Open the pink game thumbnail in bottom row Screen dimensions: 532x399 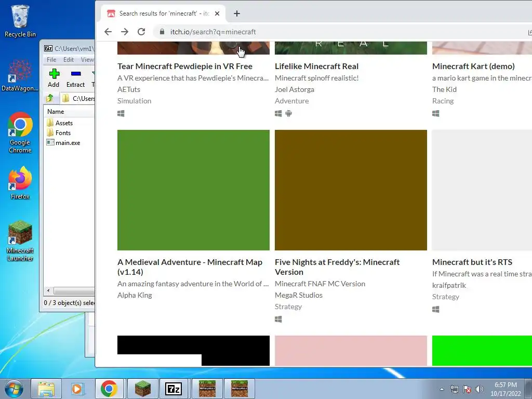tap(351, 351)
